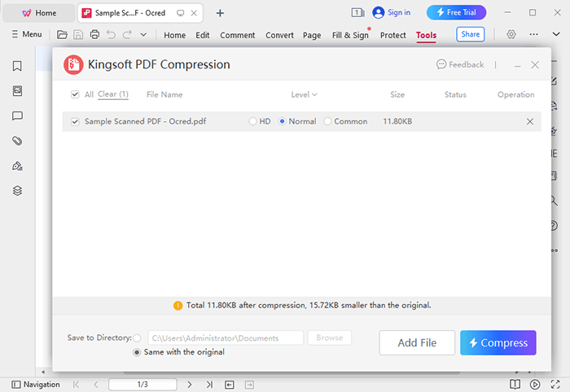
Task: Click the Save disk icon
Action: [78, 35]
